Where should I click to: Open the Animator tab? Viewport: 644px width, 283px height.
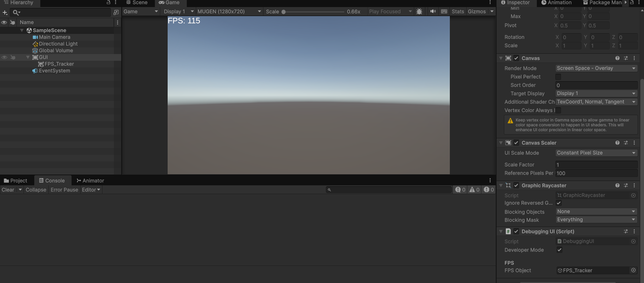click(x=90, y=181)
